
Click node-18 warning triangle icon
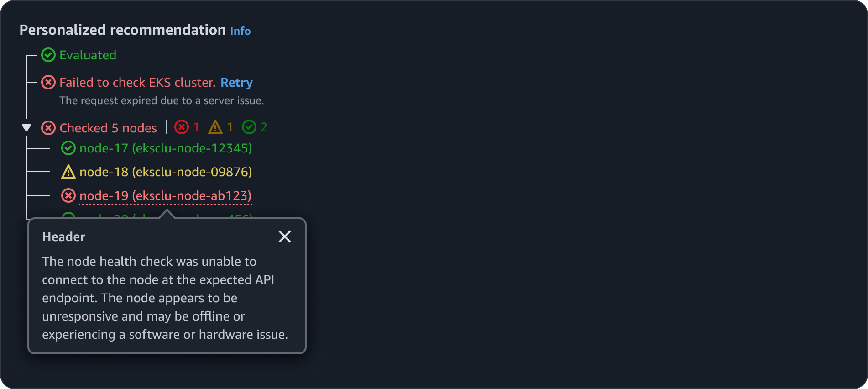(68, 172)
